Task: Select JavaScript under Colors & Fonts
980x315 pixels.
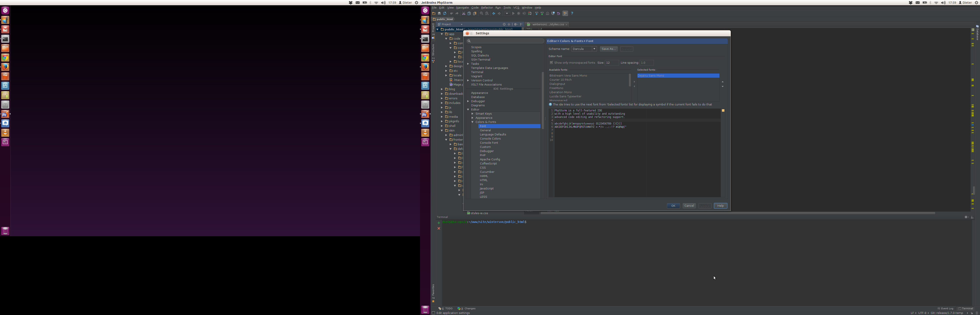Action: point(486,189)
